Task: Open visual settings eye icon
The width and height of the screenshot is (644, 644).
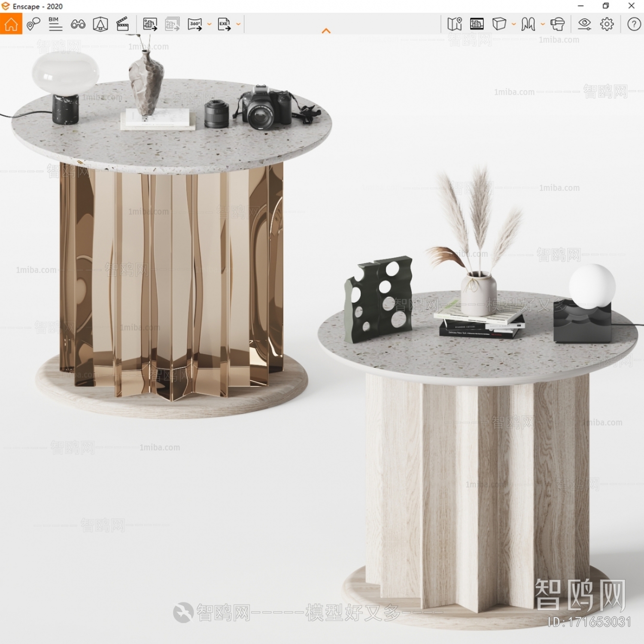Action: point(584,24)
